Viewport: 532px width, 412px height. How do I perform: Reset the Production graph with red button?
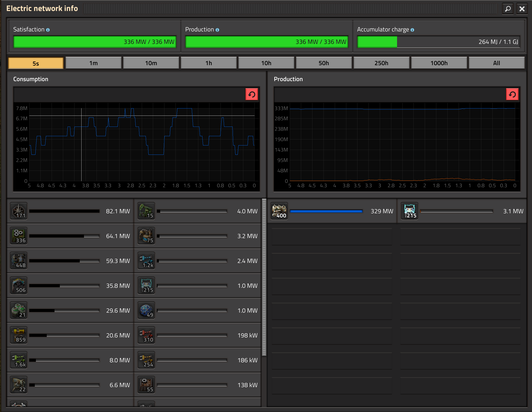[x=512, y=94]
